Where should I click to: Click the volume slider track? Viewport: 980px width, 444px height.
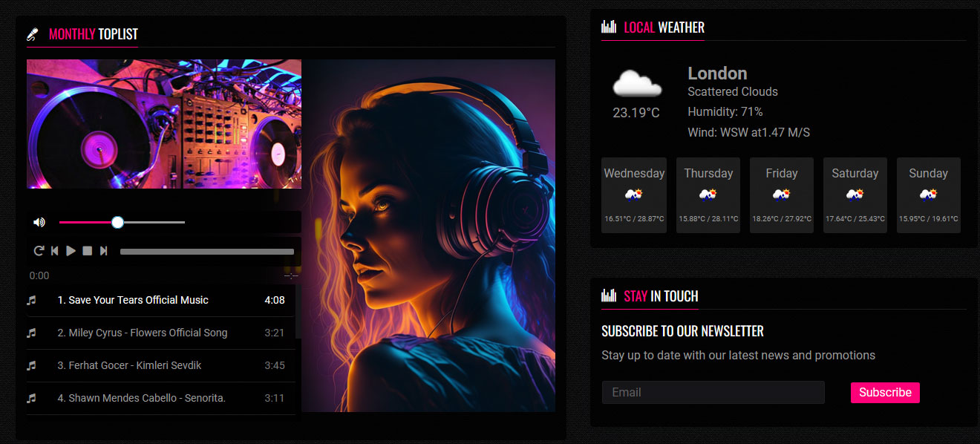(122, 222)
